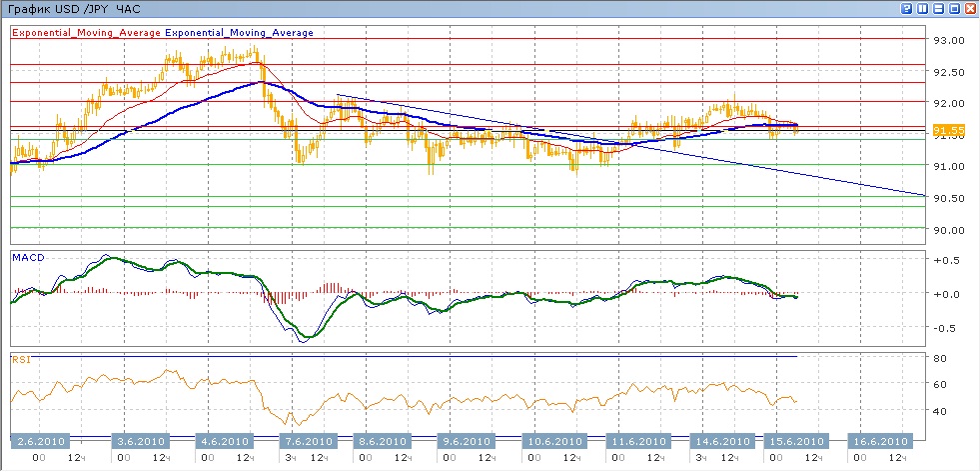The width and height of the screenshot is (980, 472).
Task: Click the current price tag 91.55
Action: click(947, 131)
